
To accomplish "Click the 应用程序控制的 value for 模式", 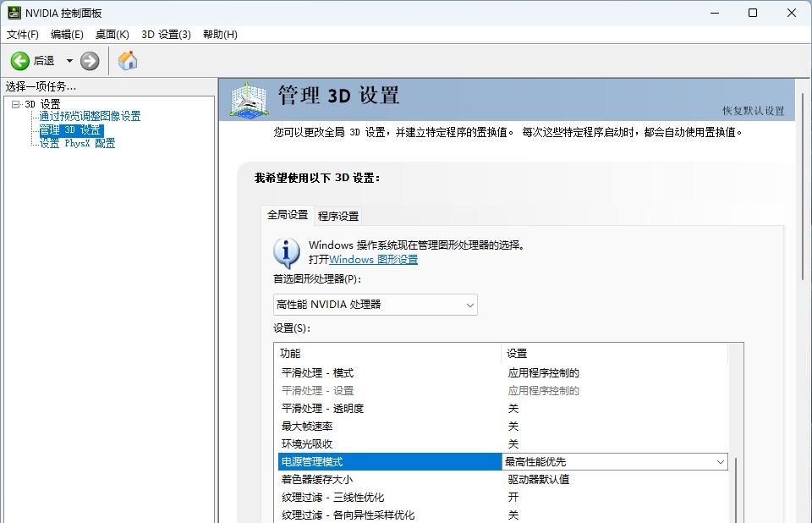I will click(x=543, y=372).
